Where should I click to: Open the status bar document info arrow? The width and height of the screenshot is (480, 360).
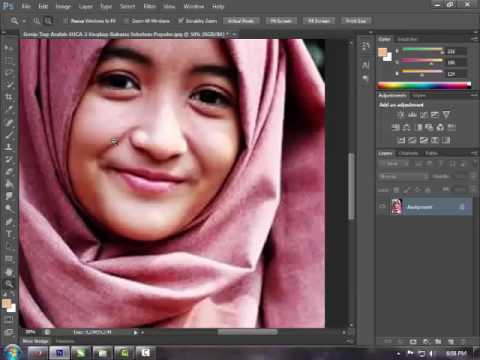click(x=136, y=332)
